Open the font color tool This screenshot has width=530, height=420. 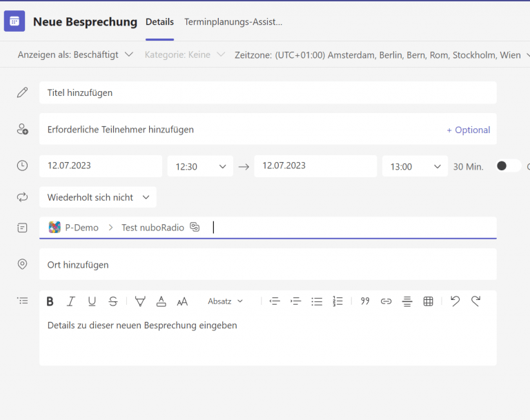pyautogui.click(x=161, y=301)
